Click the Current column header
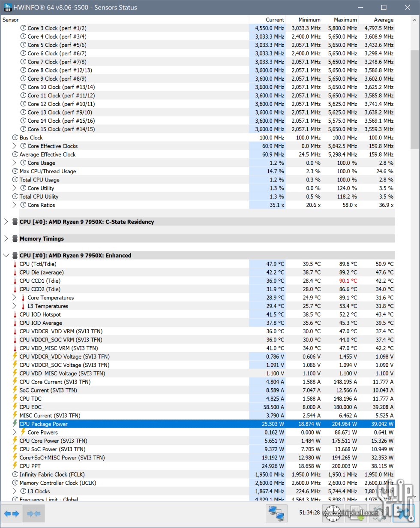This screenshot has width=420, height=528. [x=267, y=20]
